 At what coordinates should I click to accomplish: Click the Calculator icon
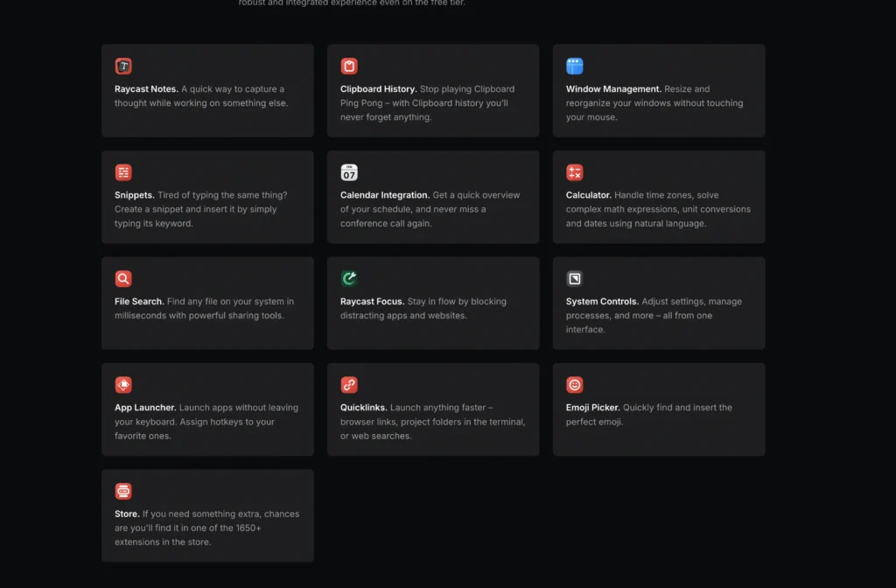[x=574, y=172]
